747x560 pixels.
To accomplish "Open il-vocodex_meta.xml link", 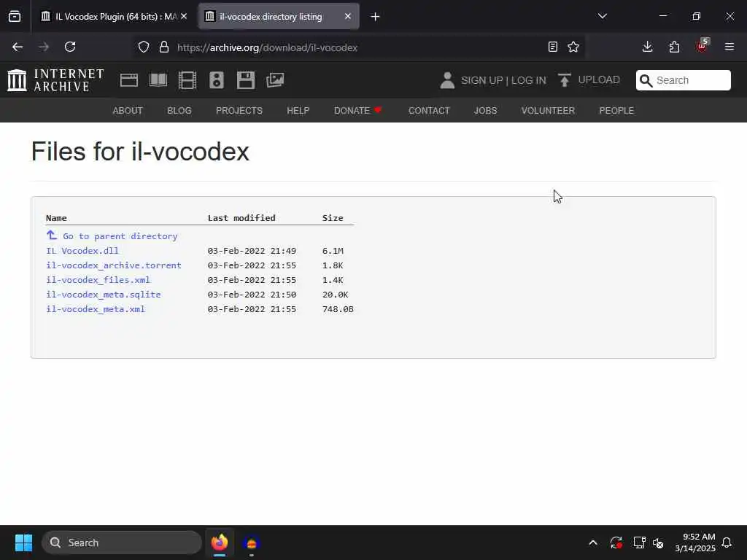I will click(x=96, y=309).
